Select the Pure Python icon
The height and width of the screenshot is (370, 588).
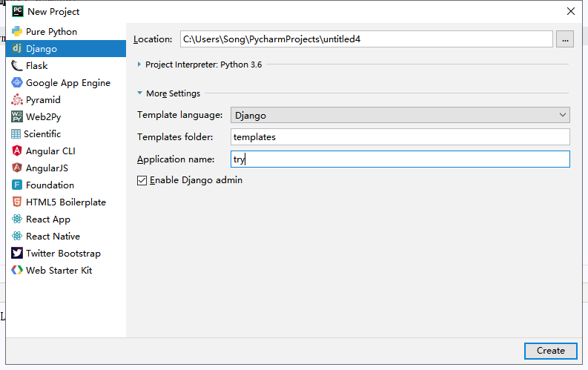click(x=17, y=31)
